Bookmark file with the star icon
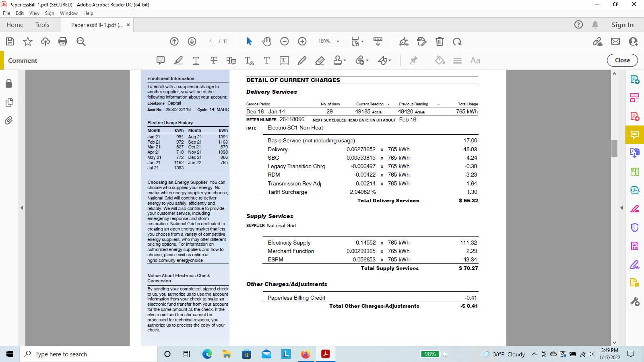 click(28, 41)
